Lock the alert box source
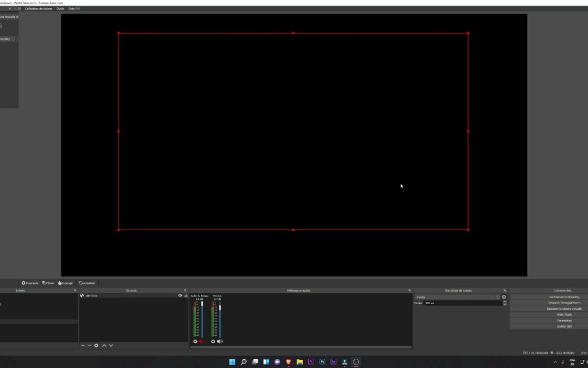Viewport: 588px width, 368px height. [187, 295]
